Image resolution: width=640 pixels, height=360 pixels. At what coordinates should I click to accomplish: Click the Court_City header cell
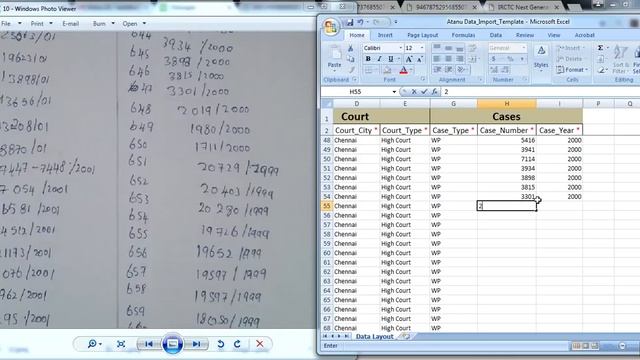(x=356, y=130)
